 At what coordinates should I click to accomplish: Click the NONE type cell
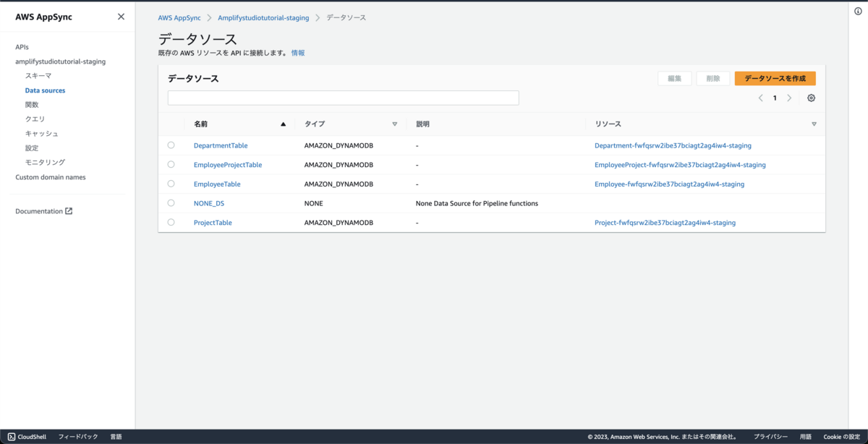point(314,203)
